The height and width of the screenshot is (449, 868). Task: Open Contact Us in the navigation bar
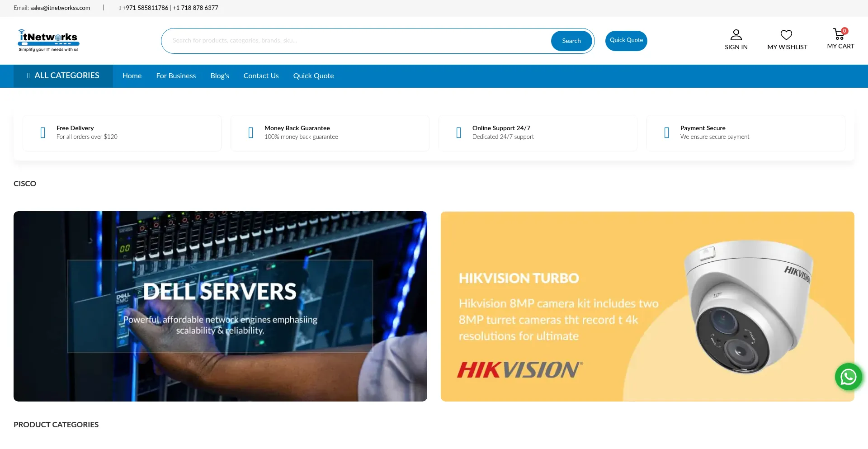click(261, 76)
